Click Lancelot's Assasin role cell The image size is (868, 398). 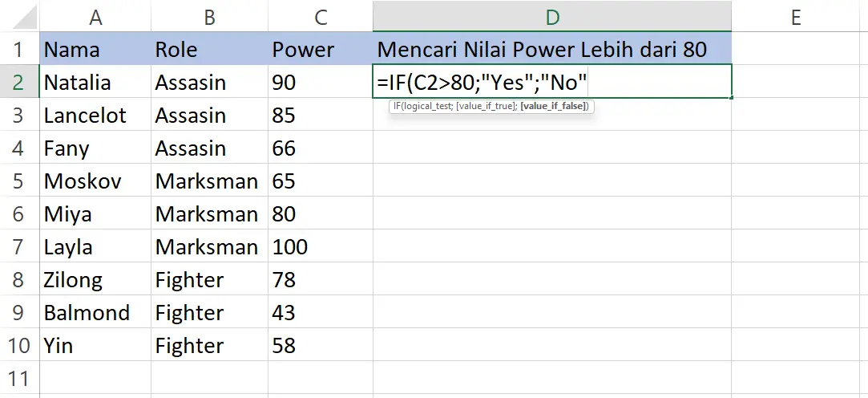click(x=209, y=116)
